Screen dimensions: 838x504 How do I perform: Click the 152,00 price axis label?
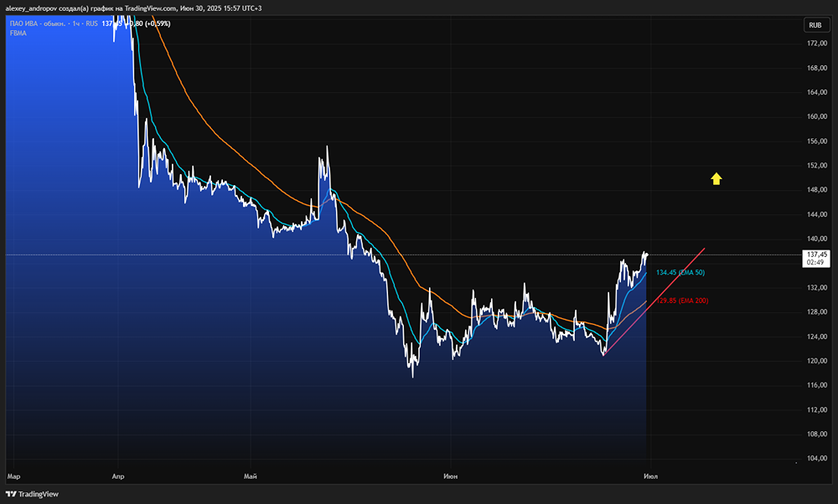[x=816, y=166]
